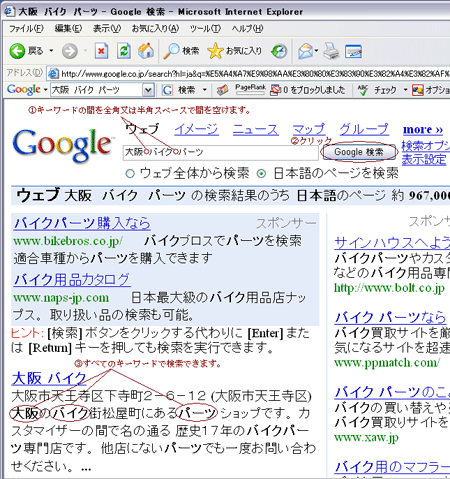Viewport: 450px width, 479px height.
Task: Open toolbar 検索 button dropdown arrow
Action: point(205,90)
